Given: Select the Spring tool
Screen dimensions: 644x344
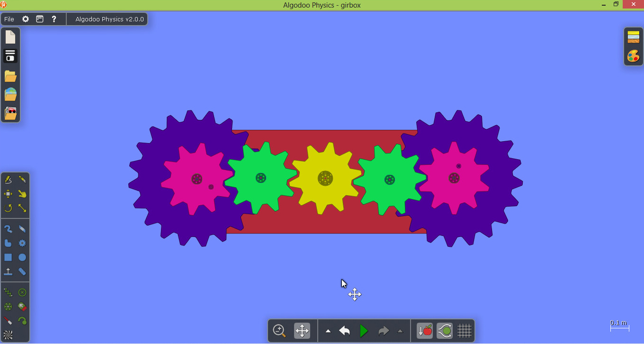Looking at the screenshot, I should pos(8,292).
